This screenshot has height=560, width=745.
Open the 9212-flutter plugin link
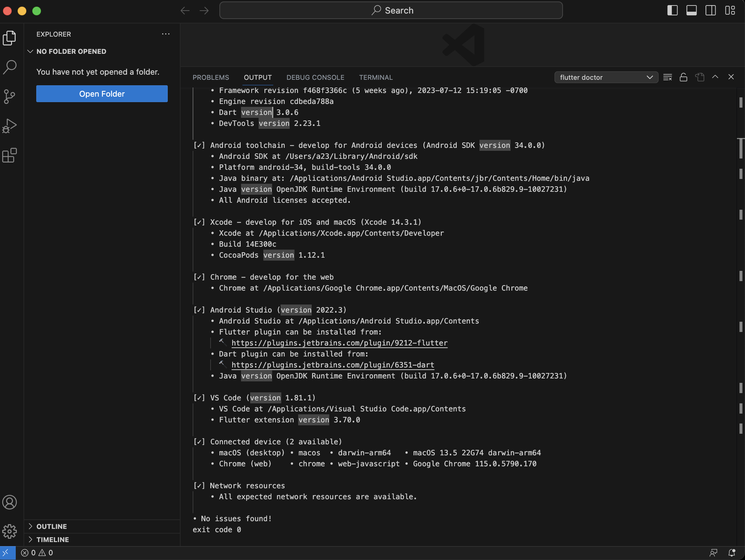tap(340, 343)
